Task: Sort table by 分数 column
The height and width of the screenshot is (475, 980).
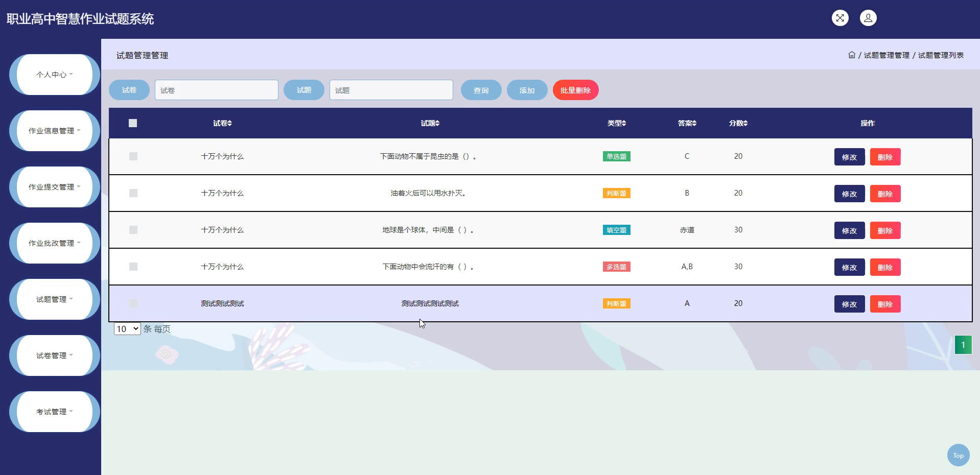Action: tap(738, 123)
